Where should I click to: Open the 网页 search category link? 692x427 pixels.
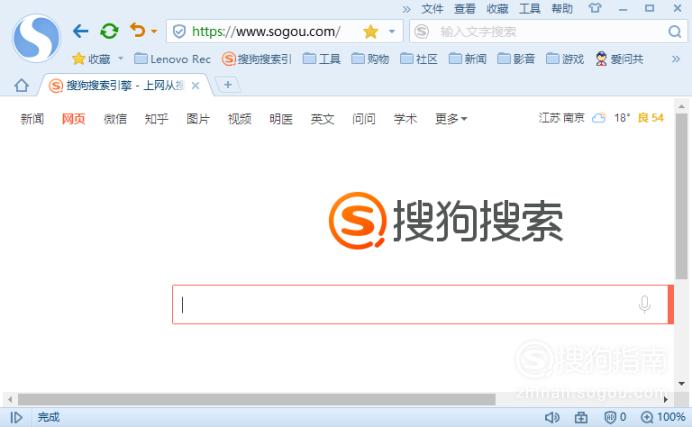[x=73, y=119]
